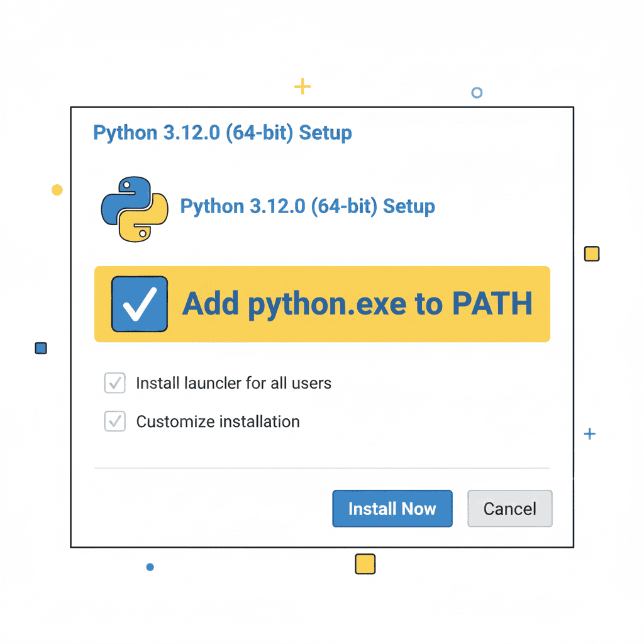Enable Install launcher for all users

click(114, 383)
